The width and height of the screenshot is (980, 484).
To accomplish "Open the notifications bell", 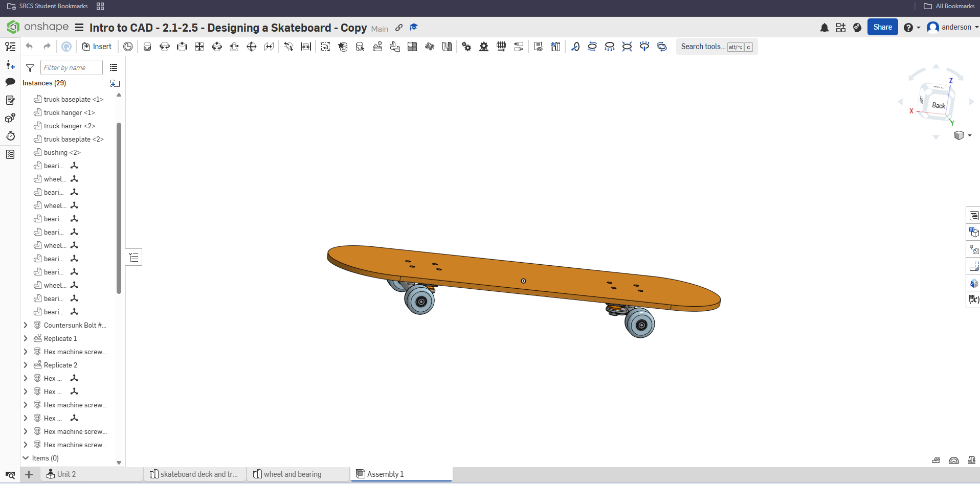I will [x=824, y=27].
